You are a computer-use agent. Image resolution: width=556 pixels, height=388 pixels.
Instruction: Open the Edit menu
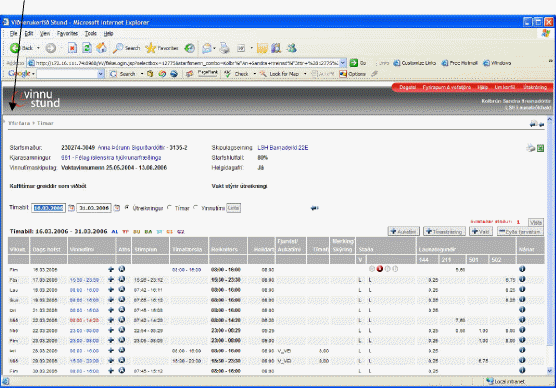click(29, 34)
